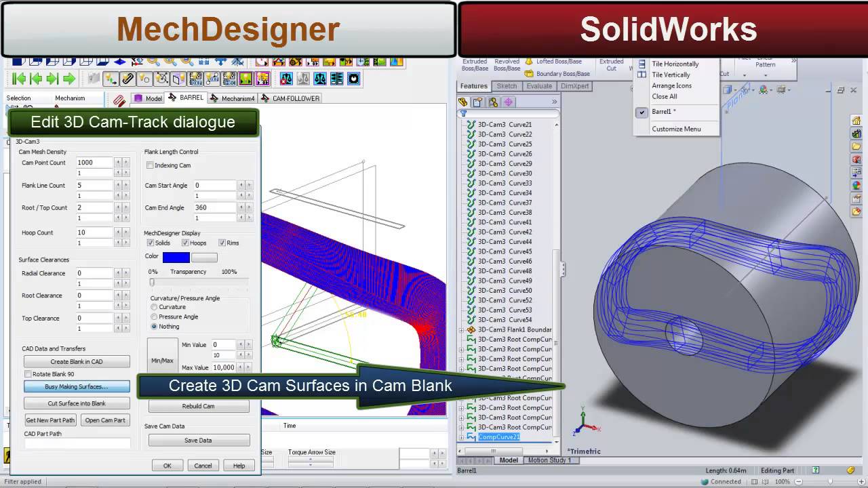Expand the CommandManager ribbon overflow chevron

pyautogui.click(x=793, y=60)
